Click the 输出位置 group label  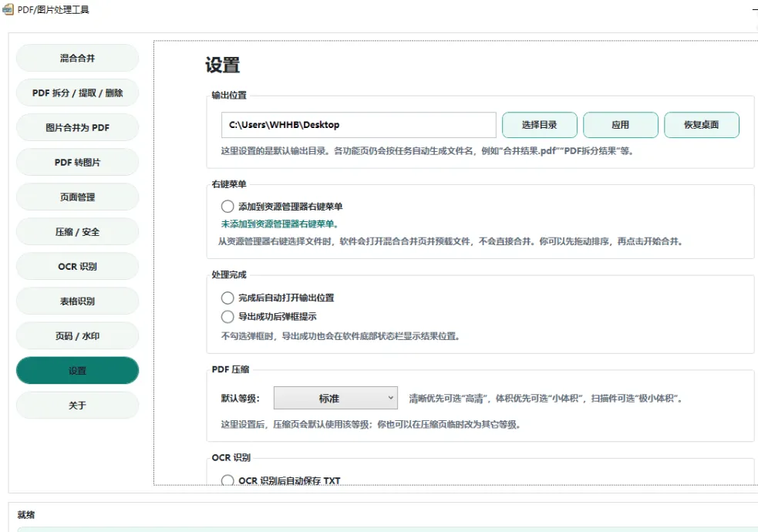pos(229,95)
